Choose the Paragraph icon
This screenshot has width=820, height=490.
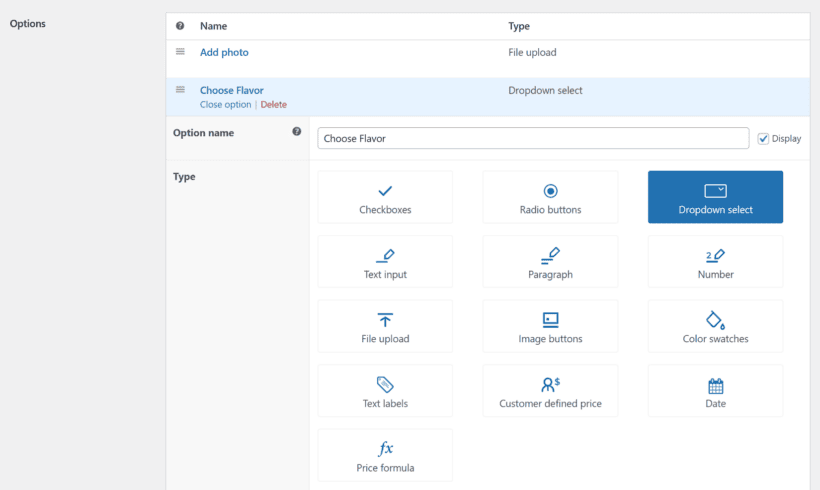(x=550, y=256)
